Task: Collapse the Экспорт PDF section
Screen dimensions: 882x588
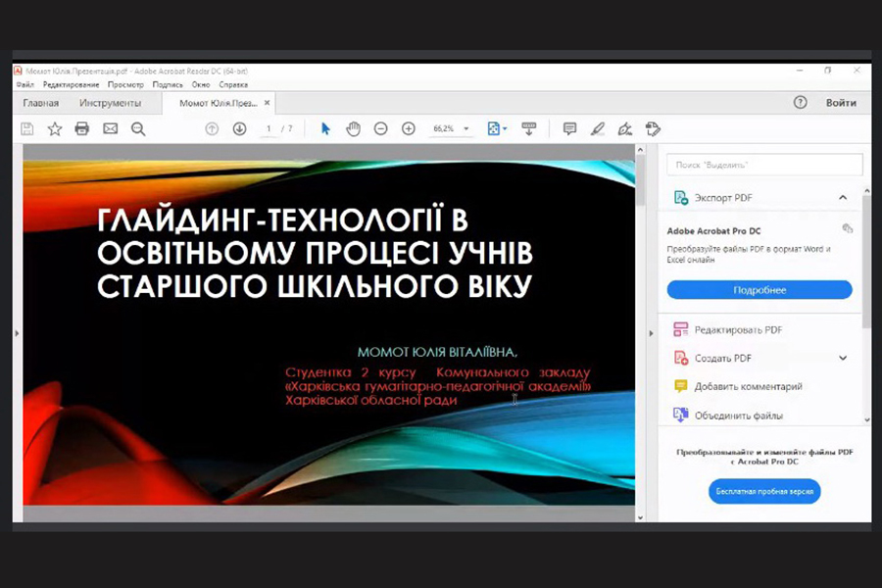Action: pyautogui.click(x=843, y=198)
